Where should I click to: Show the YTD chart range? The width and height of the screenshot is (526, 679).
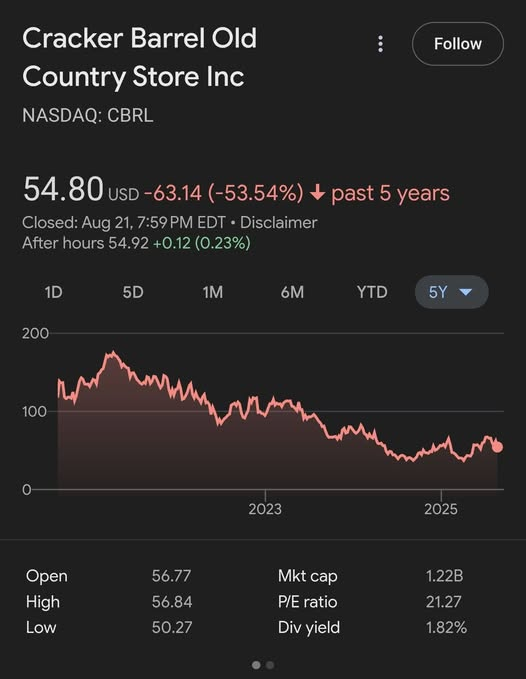point(372,292)
